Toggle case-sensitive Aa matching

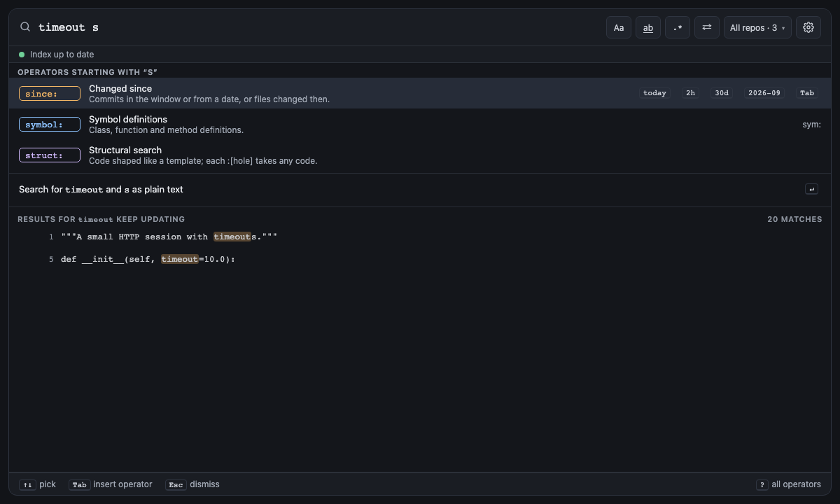click(619, 27)
